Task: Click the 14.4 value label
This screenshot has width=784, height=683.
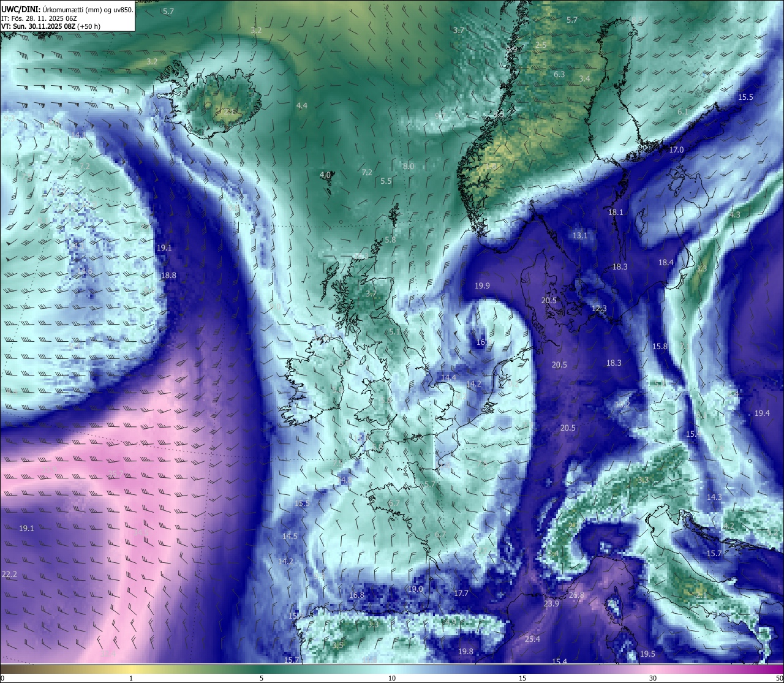Action: click(x=449, y=377)
